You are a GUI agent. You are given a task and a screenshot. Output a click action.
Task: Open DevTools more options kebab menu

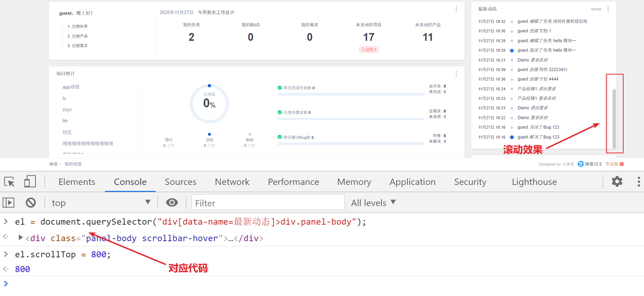pos(638,181)
